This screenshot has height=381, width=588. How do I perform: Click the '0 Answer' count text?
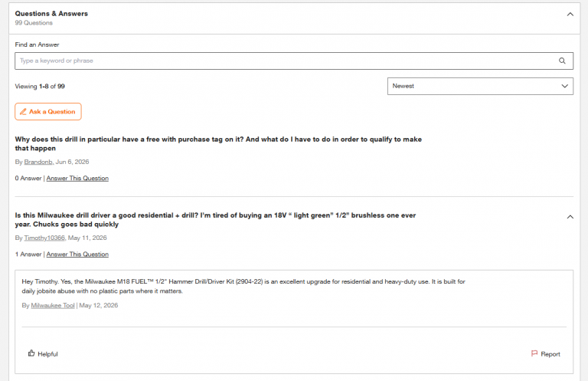[x=28, y=179]
